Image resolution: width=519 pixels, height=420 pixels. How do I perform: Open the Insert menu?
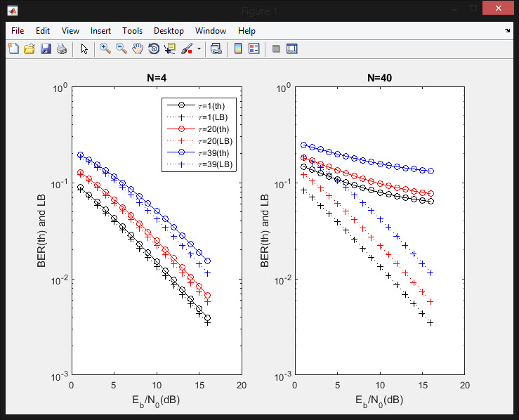100,31
